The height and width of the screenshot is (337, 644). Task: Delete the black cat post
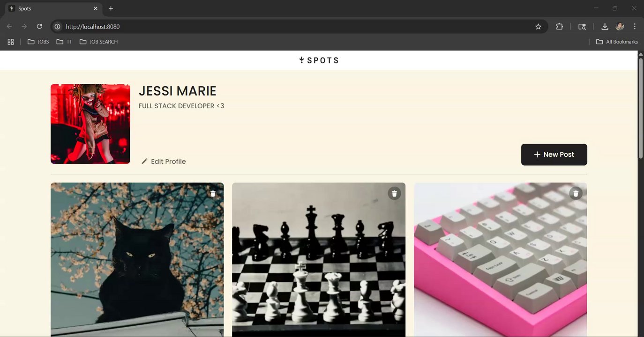(213, 193)
